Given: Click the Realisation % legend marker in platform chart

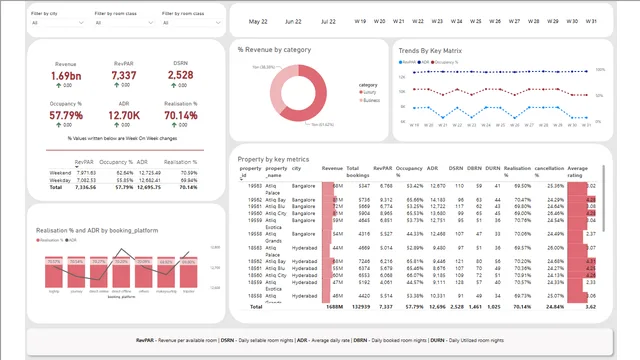Looking at the screenshot, I should (x=38, y=240).
